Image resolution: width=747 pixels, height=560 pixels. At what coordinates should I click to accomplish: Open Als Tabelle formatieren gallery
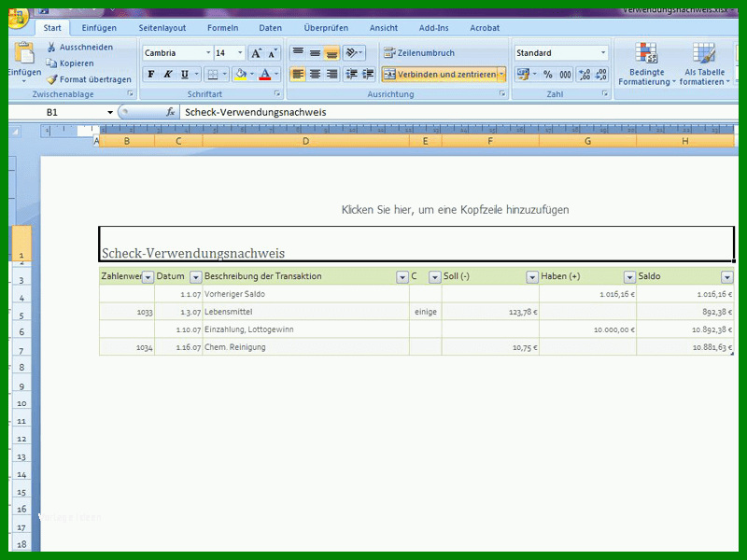pyautogui.click(x=704, y=63)
